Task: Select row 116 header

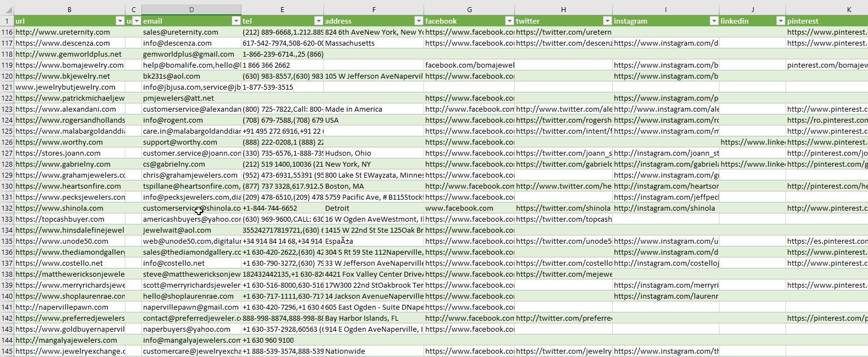Action: [7, 32]
